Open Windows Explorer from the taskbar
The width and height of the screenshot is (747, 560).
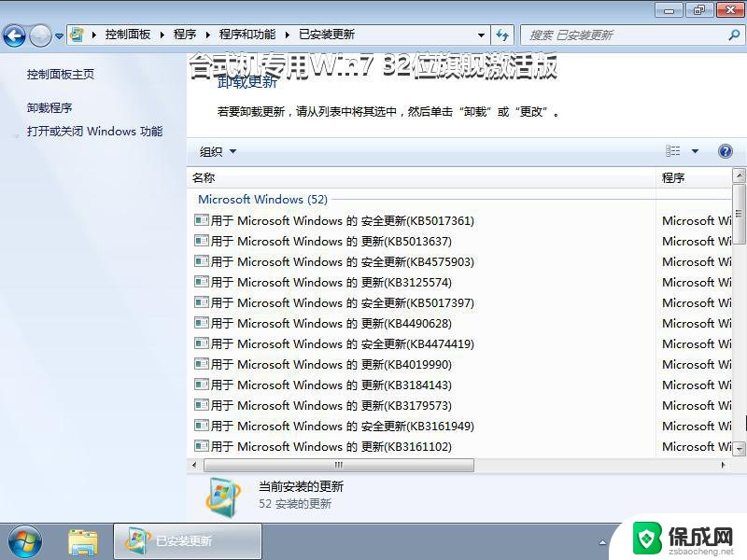coord(83,542)
